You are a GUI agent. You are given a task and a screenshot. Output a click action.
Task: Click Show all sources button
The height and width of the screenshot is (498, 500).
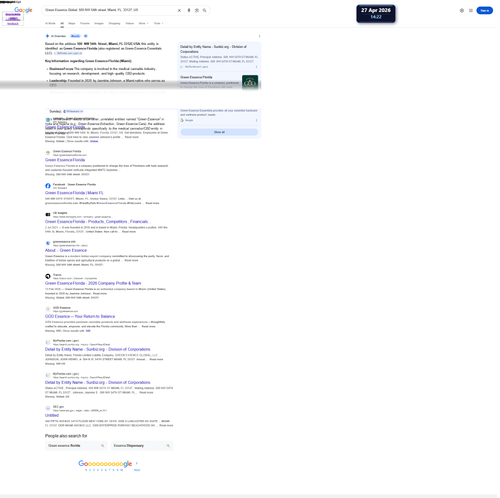[219, 132]
